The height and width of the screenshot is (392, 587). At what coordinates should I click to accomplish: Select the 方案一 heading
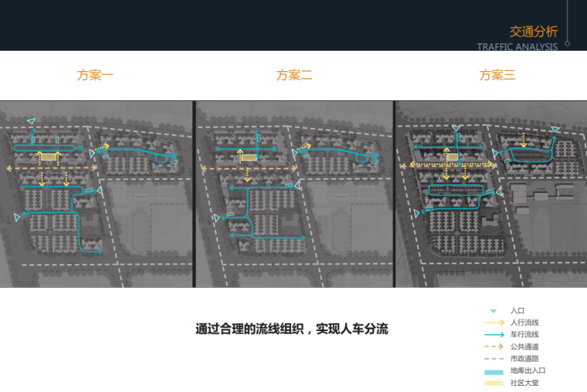pos(96,76)
